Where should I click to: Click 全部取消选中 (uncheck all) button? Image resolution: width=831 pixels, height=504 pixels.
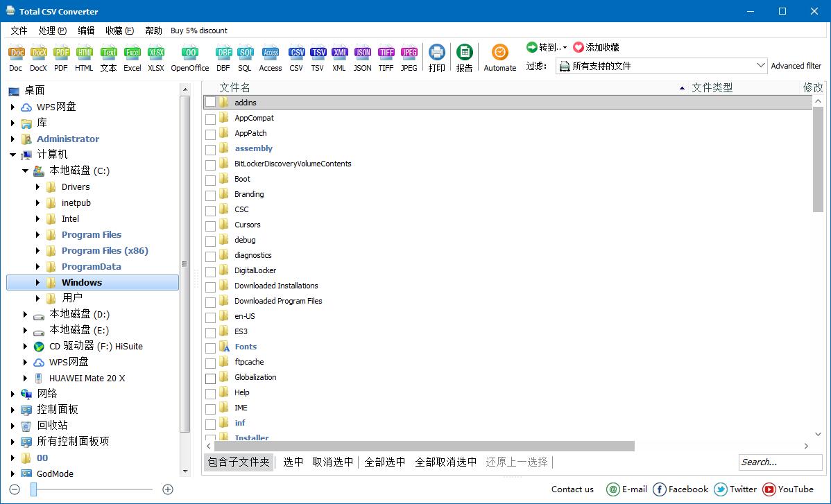click(446, 462)
